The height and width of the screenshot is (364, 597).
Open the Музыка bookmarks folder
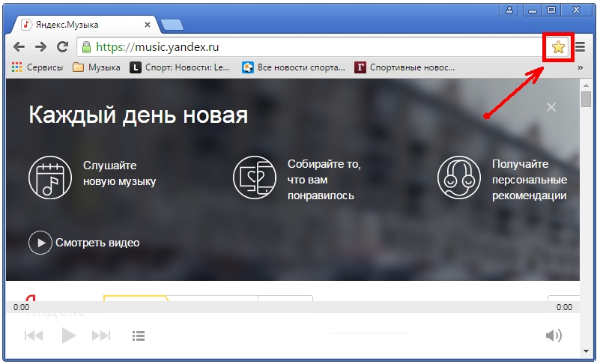click(97, 67)
